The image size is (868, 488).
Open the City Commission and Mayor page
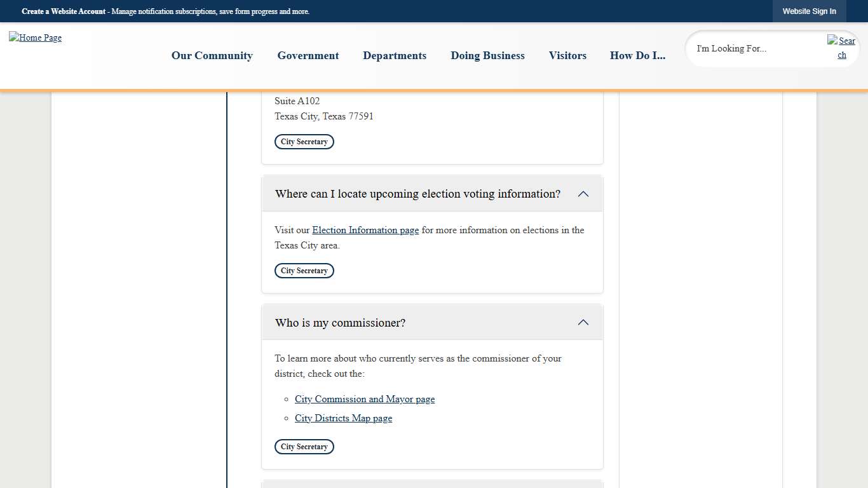click(365, 399)
